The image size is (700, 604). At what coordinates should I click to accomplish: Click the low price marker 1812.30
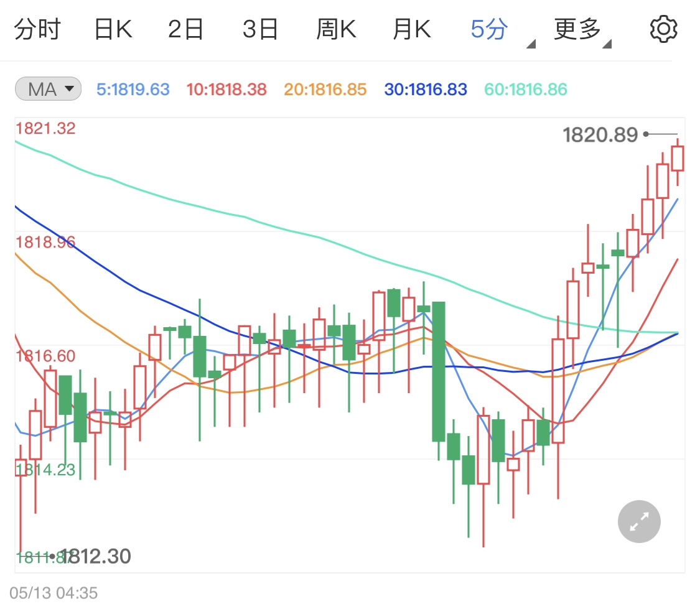coord(96,556)
